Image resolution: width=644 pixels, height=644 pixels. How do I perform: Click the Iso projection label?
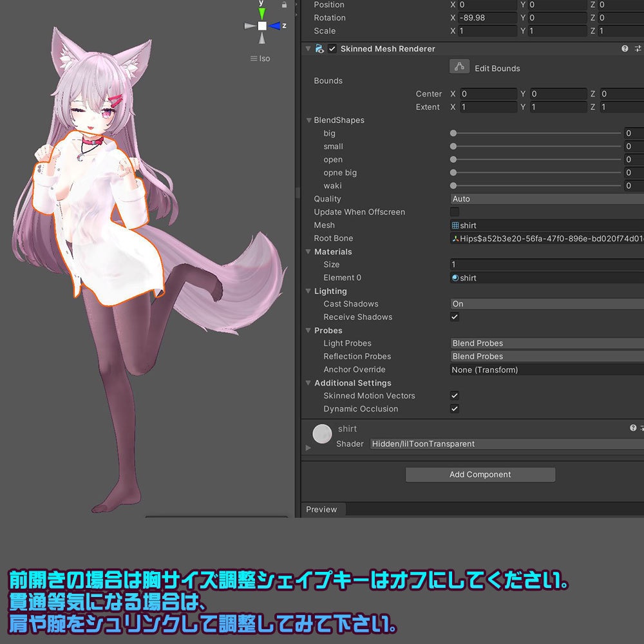(x=260, y=59)
